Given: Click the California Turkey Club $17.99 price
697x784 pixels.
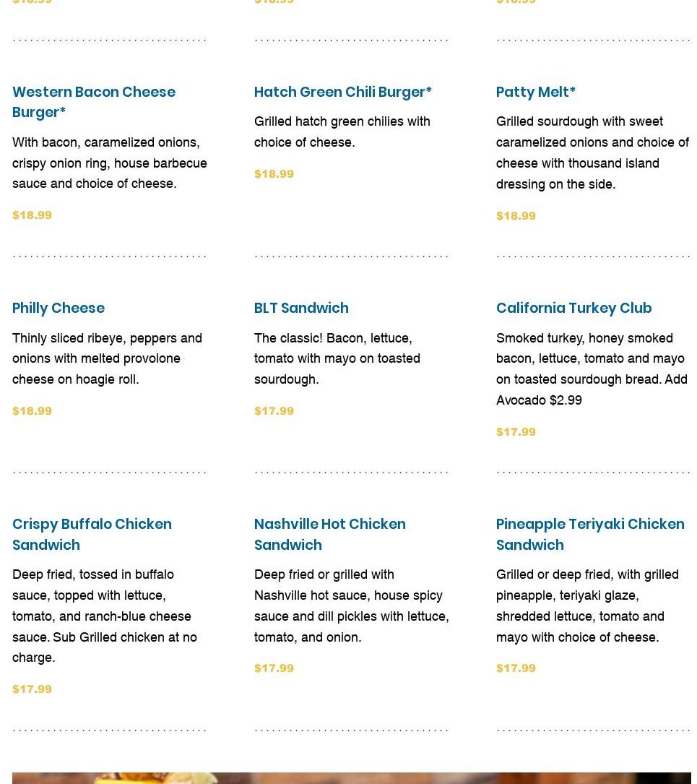Looking at the screenshot, I should click(x=516, y=431).
